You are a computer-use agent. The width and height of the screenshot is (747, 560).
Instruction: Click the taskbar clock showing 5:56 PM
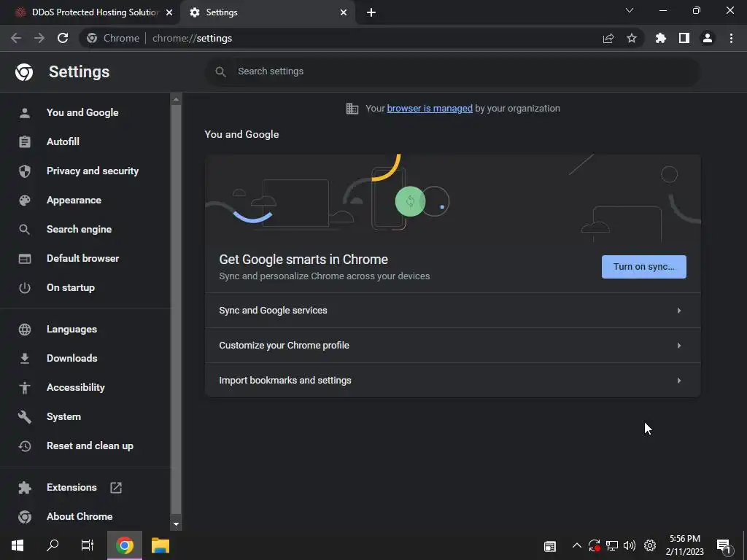(x=685, y=545)
